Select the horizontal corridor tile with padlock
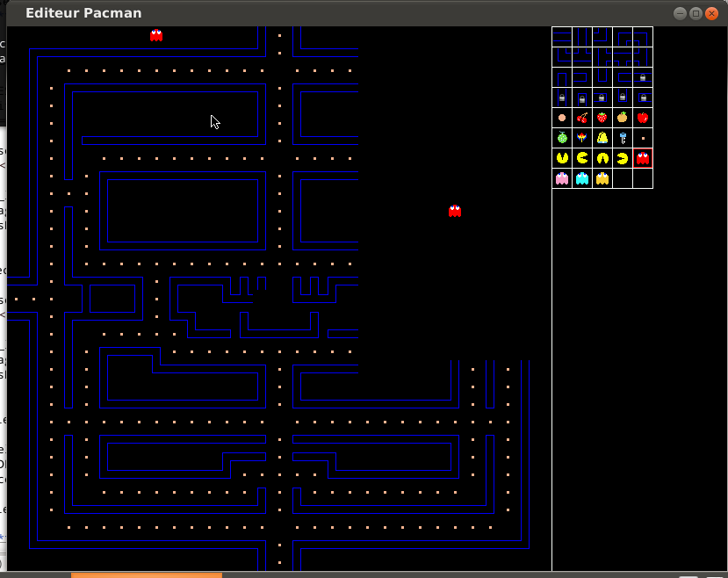Screen dimensions: 728x578 pos(643,77)
